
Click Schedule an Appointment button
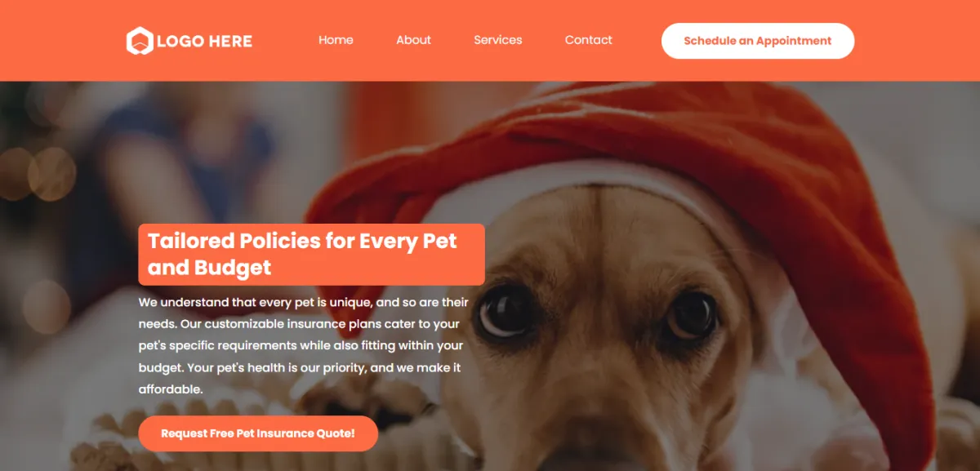[x=758, y=41]
